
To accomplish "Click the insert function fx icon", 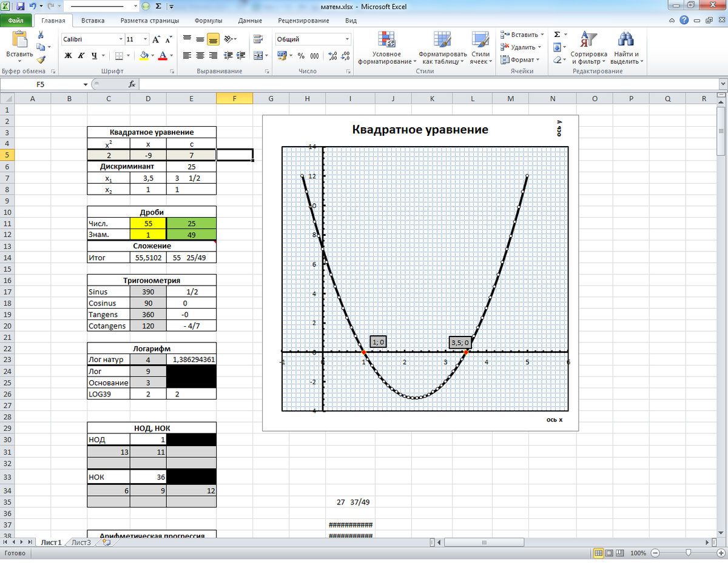I will coord(132,84).
